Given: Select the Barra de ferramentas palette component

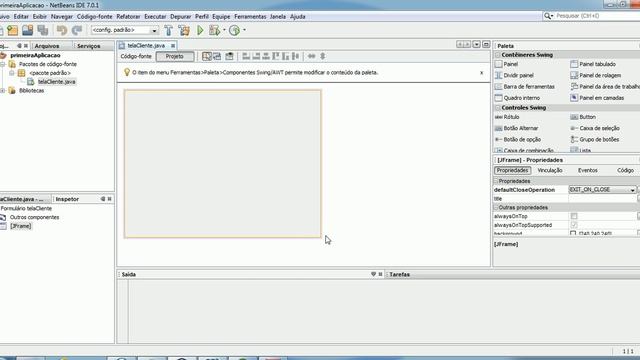Looking at the screenshot, I should [x=525, y=87].
